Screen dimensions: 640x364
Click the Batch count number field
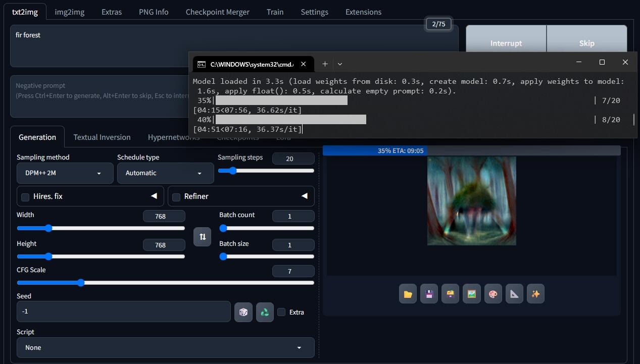tap(293, 216)
